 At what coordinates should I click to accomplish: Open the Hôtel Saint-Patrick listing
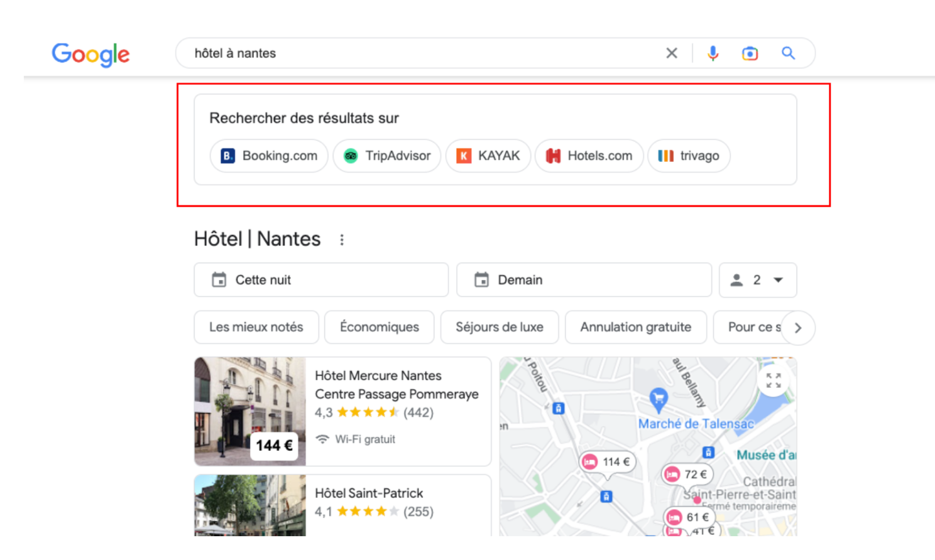(x=369, y=493)
